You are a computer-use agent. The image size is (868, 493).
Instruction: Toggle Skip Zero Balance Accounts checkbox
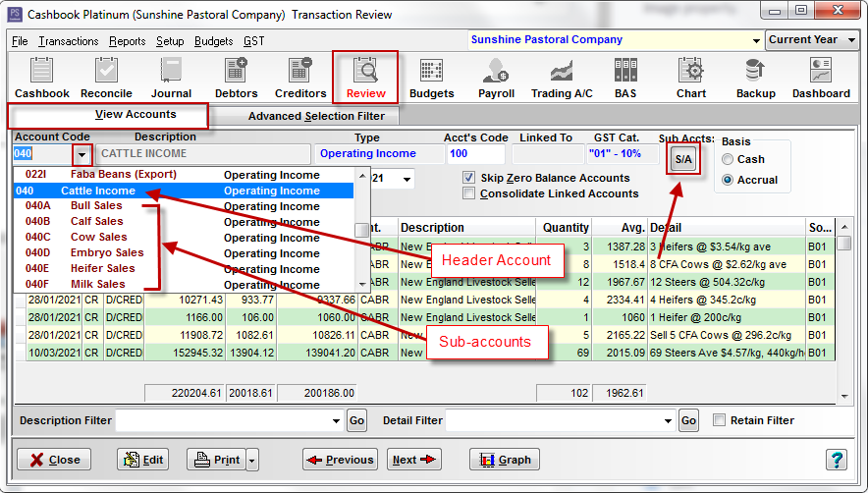point(469,178)
